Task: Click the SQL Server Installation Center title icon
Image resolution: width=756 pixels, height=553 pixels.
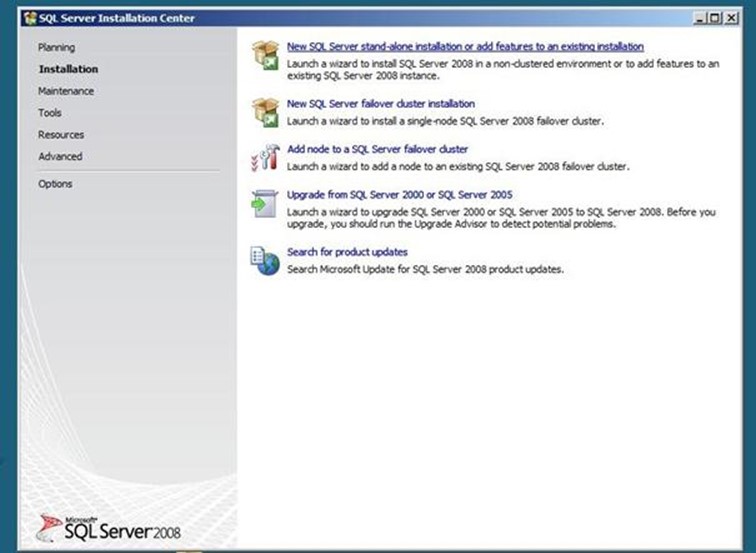Action: click(x=30, y=18)
